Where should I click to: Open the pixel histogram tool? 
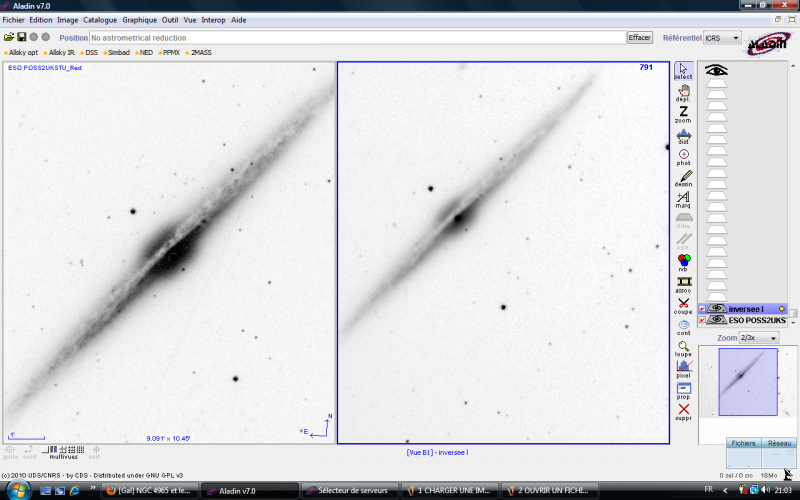pyautogui.click(x=684, y=369)
